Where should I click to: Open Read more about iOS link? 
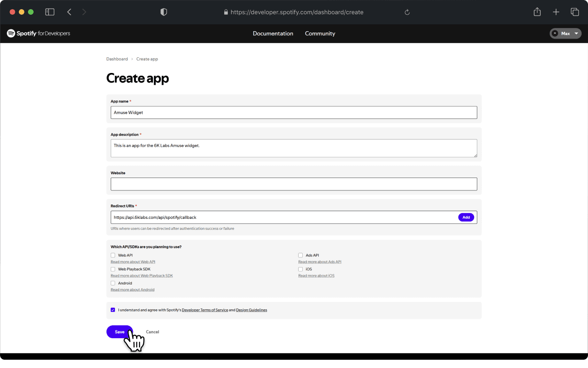pyautogui.click(x=317, y=276)
